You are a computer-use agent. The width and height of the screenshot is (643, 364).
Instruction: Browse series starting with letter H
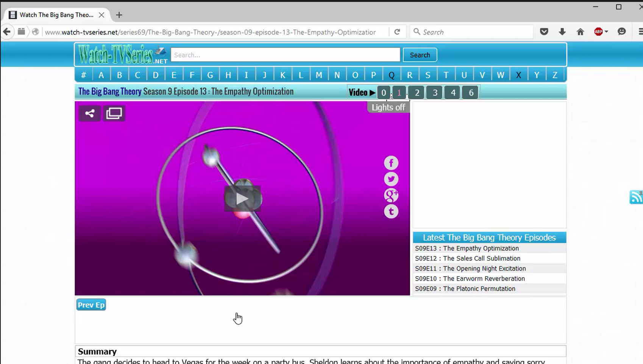coord(228,75)
